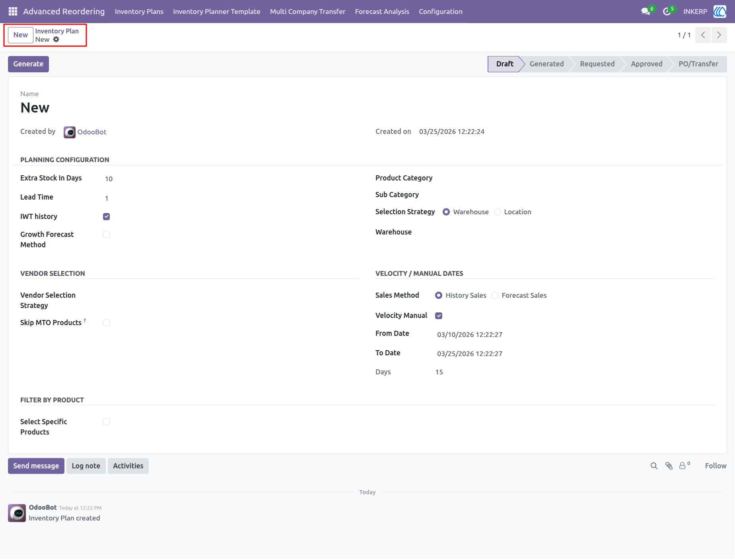This screenshot has height=560, width=735.
Task: Open the Vendor Selection Strategy dropdown
Action: 231,300
